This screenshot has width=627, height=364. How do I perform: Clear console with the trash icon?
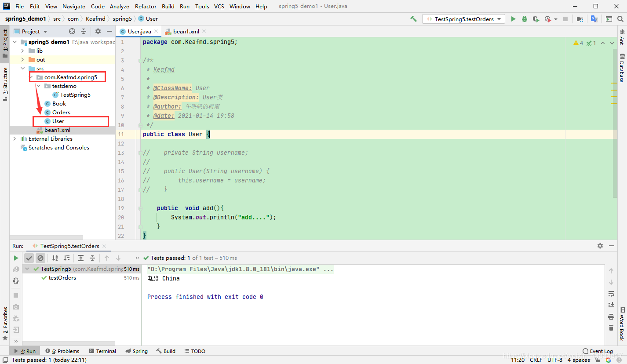pyautogui.click(x=611, y=328)
